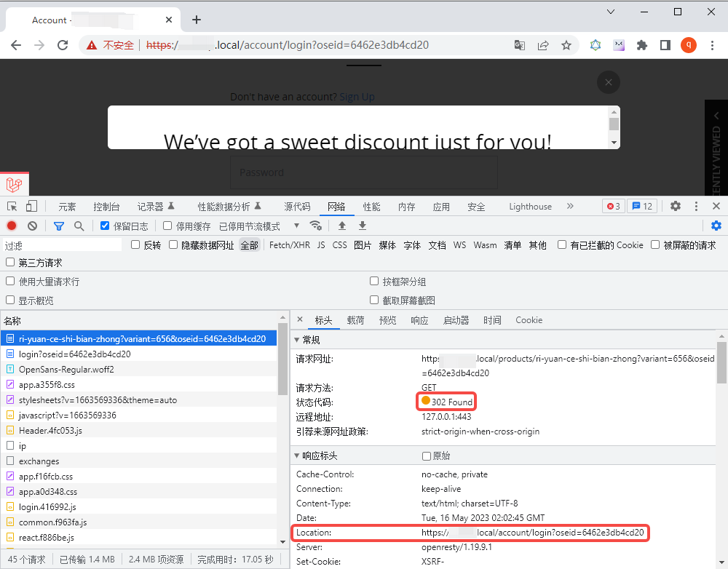Image resolution: width=728 pixels, height=569 pixels.
Task: Show more DevTools tabs chevron
Action: pos(570,206)
